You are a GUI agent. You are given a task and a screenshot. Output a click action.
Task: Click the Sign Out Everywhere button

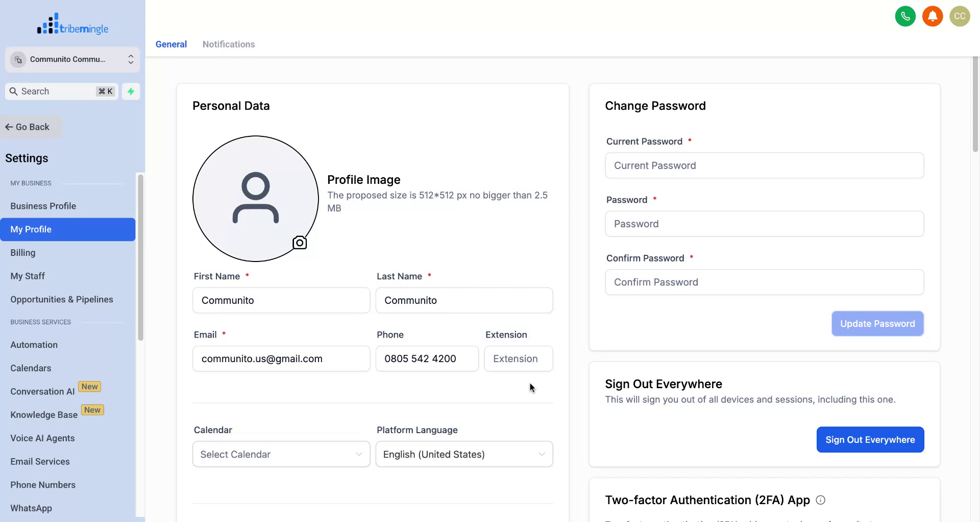pos(870,440)
